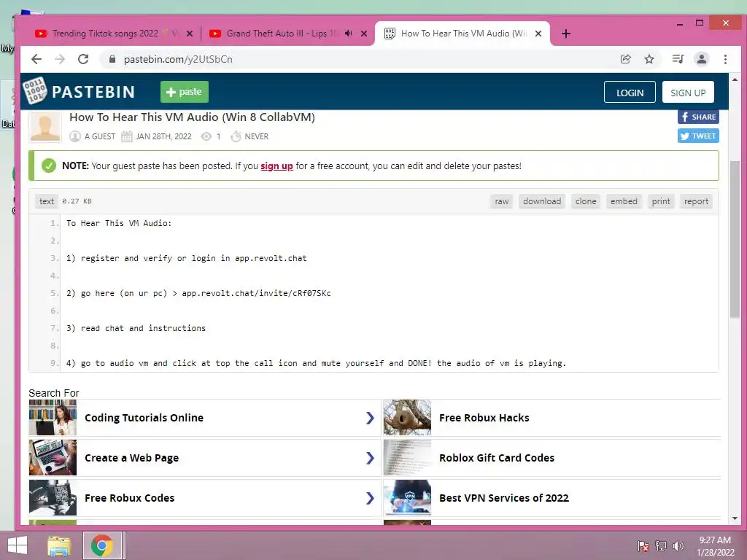Follow the sign up link in the note
Screen dimensions: 747x560
[276, 166]
